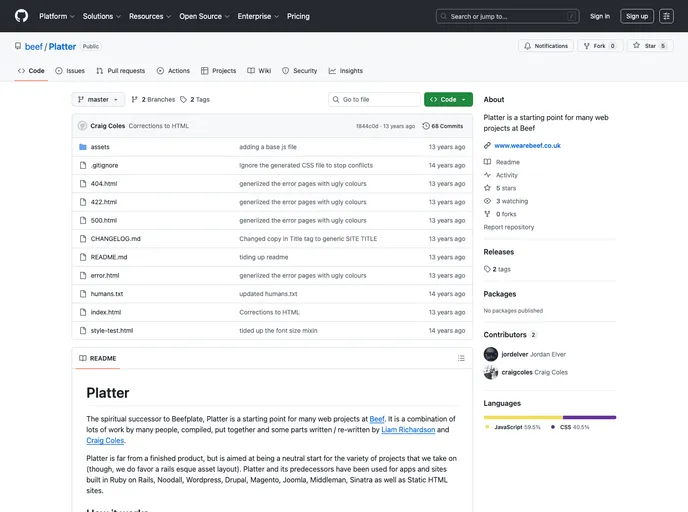
Task: Open the Solutions navigation menu
Action: (x=101, y=16)
